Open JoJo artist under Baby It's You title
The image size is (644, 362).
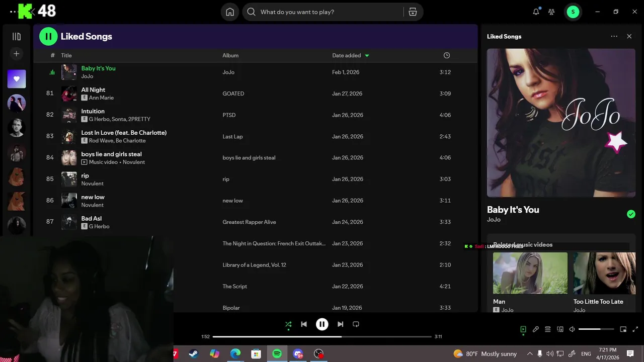[x=494, y=219]
